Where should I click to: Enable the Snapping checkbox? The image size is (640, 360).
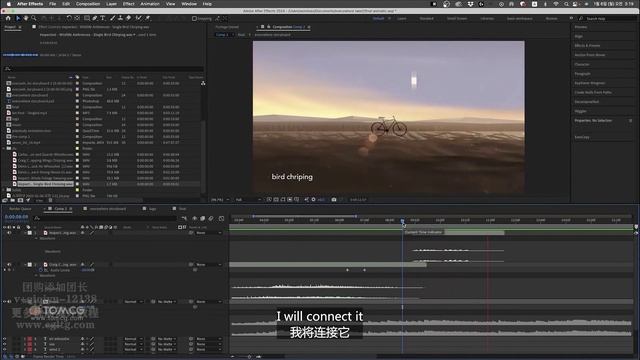tap(194, 18)
